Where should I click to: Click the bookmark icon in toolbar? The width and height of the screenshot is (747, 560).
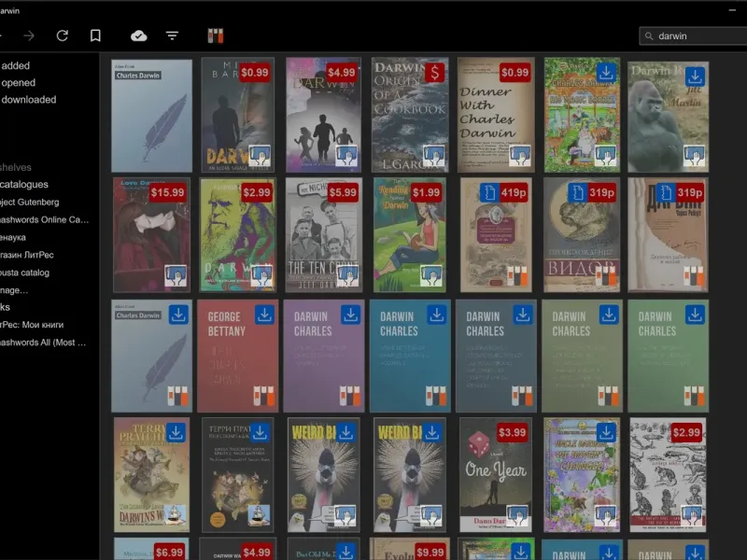[95, 35]
